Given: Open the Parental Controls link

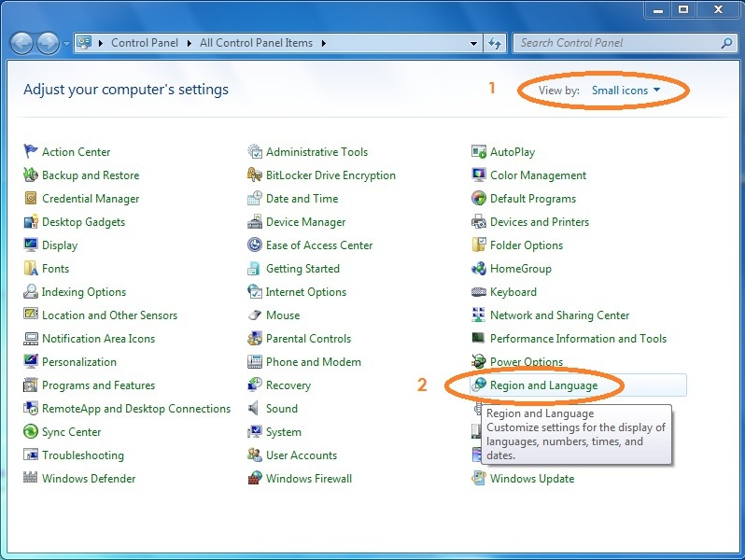Looking at the screenshot, I should click(308, 339).
